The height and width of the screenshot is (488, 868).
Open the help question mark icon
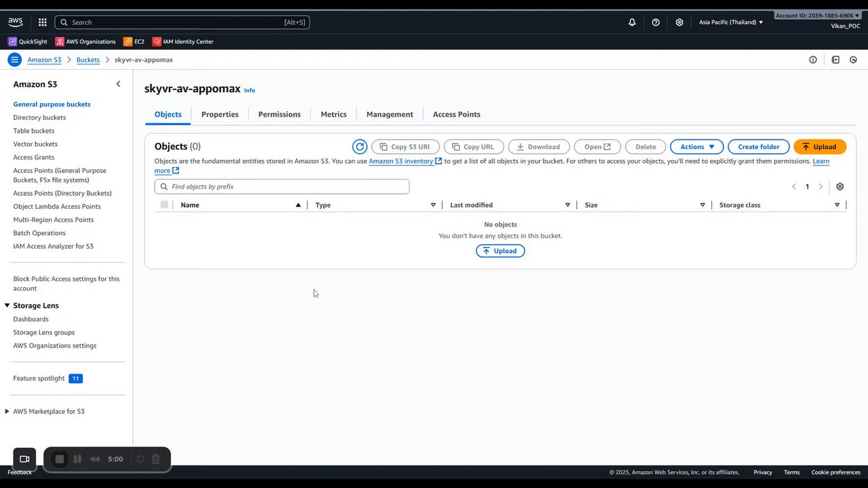pos(656,22)
